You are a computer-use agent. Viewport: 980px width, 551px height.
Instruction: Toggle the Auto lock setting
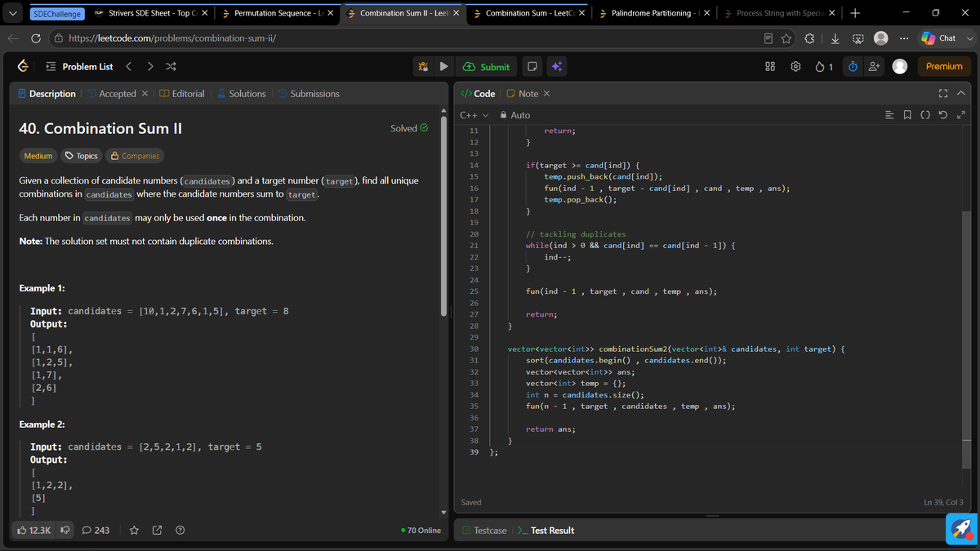click(x=514, y=115)
